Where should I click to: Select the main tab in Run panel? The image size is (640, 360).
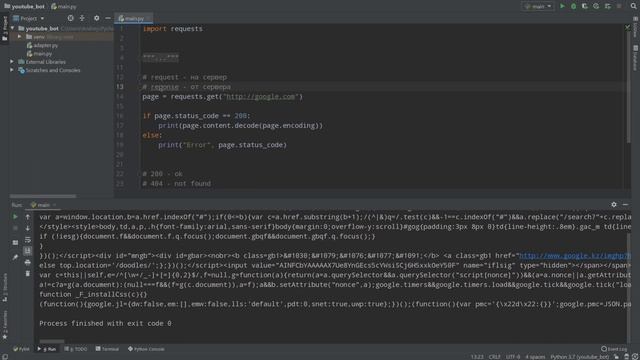43,205
